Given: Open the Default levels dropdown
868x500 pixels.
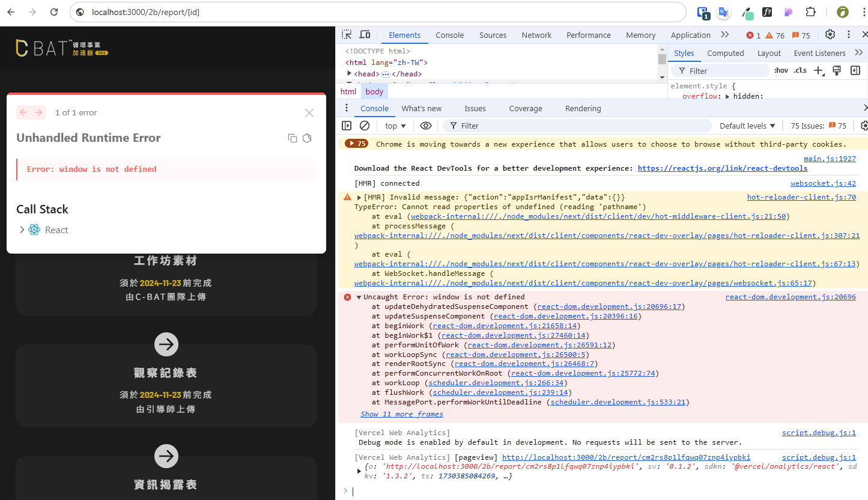Looking at the screenshot, I should 747,126.
